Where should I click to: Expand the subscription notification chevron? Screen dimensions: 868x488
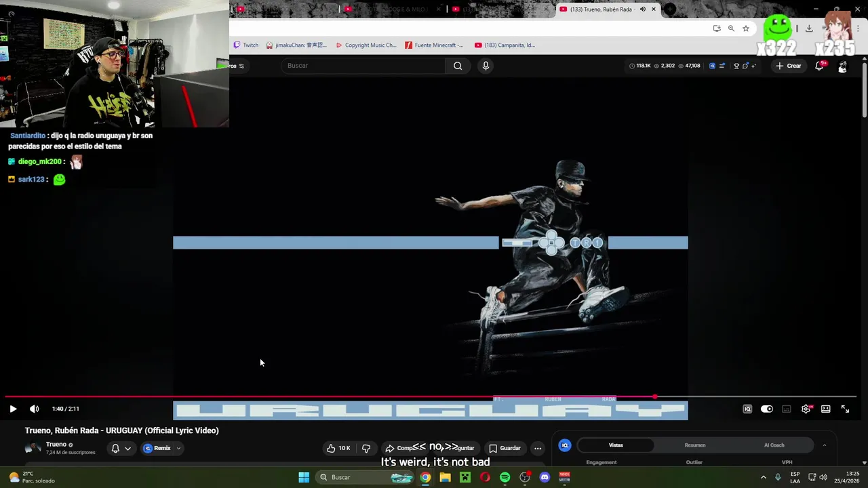[127, 448]
